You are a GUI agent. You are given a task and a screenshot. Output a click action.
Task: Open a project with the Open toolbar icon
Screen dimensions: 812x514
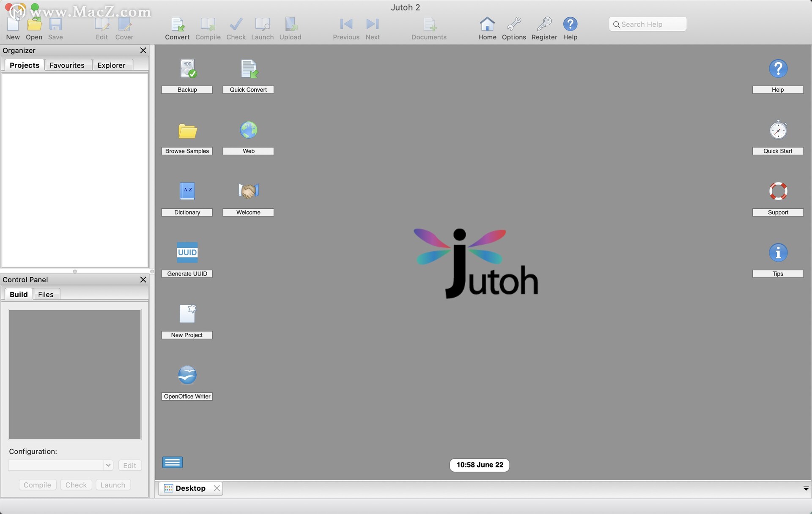(x=34, y=25)
